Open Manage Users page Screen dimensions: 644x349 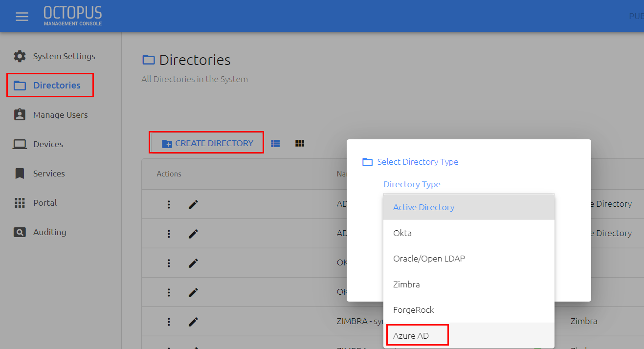[61, 115]
